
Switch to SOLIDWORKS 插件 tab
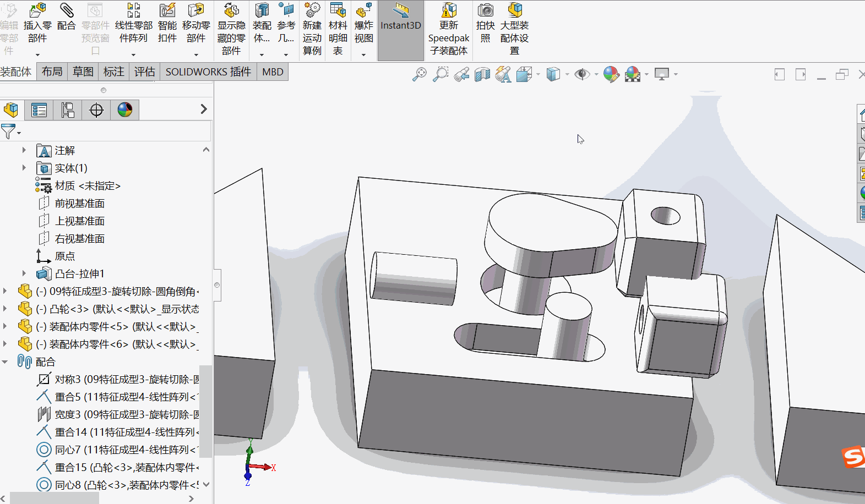point(208,72)
